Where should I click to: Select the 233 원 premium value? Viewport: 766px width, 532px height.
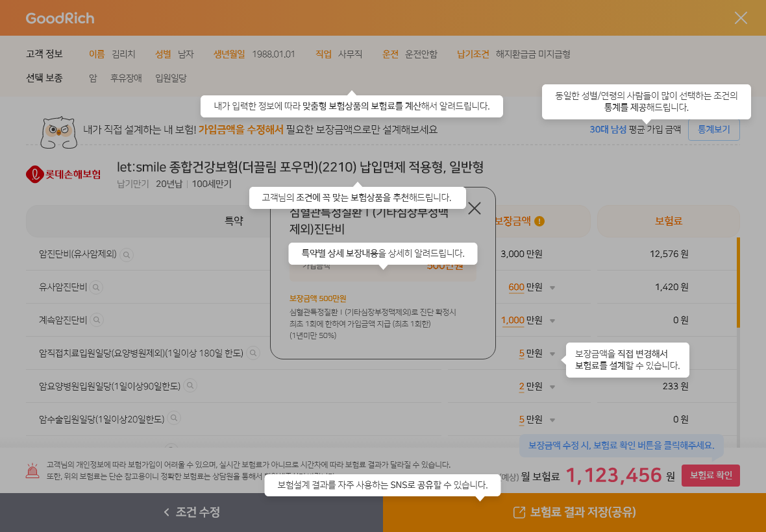pos(675,386)
